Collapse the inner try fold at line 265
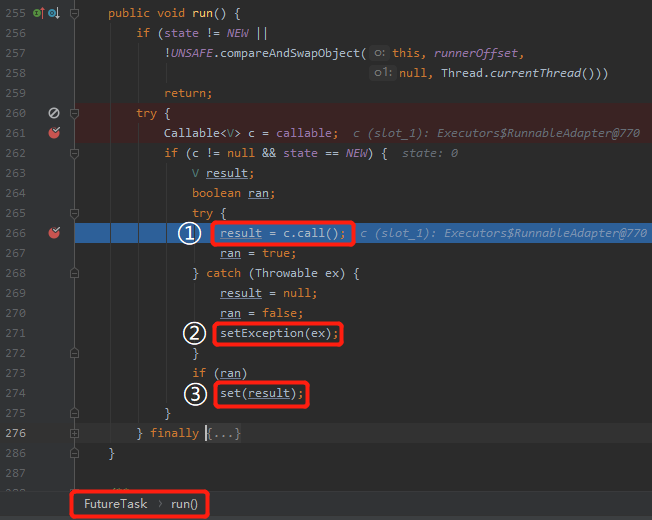This screenshot has height=520, width=652. (x=74, y=213)
